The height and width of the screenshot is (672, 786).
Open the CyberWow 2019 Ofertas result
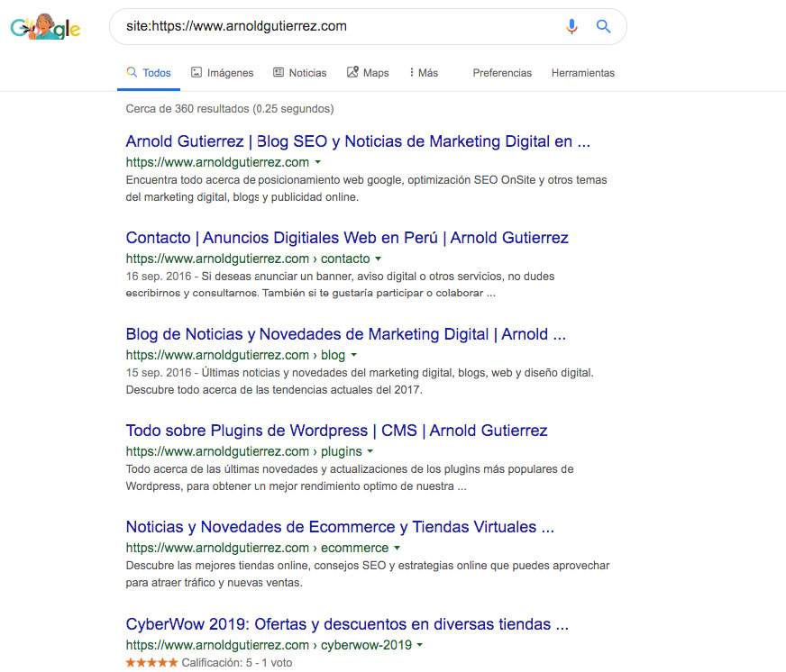point(347,624)
